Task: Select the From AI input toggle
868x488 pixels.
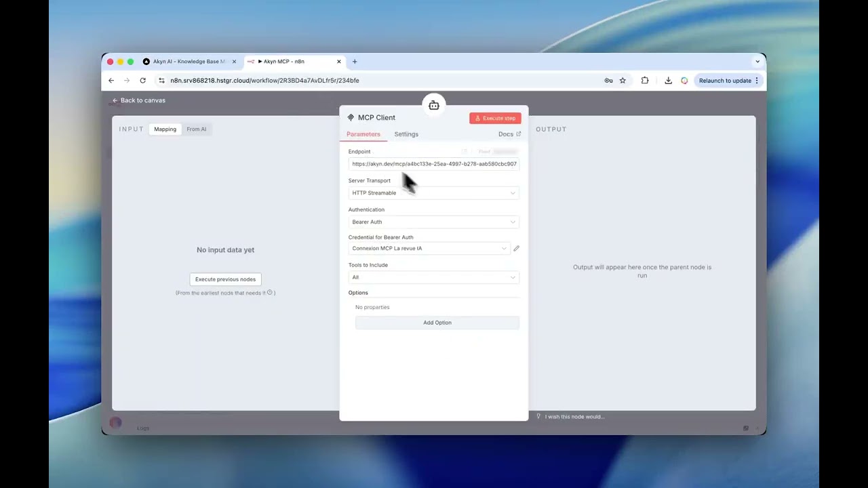Action: pos(197,129)
